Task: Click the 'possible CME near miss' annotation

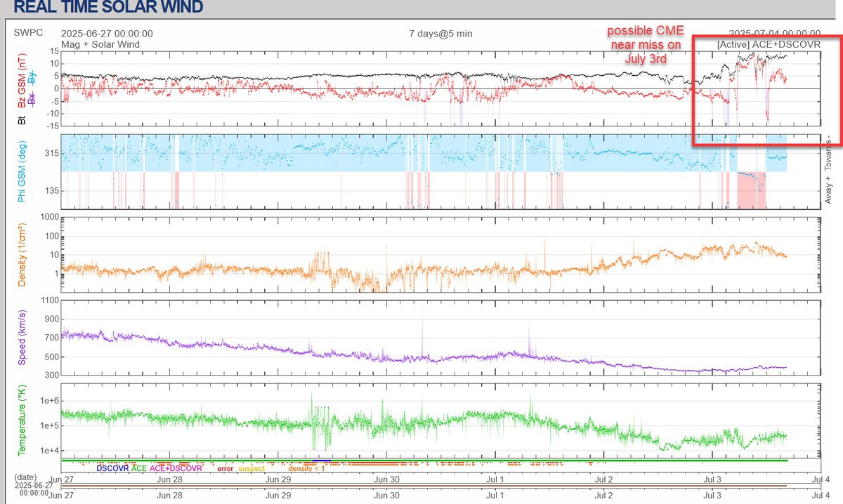Action: pos(645,45)
